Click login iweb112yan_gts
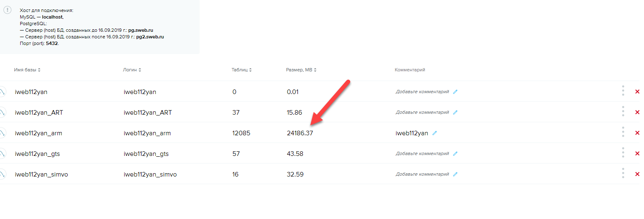Screen dimensions: 644x219 pyautogui.click(x=146, y=153)
